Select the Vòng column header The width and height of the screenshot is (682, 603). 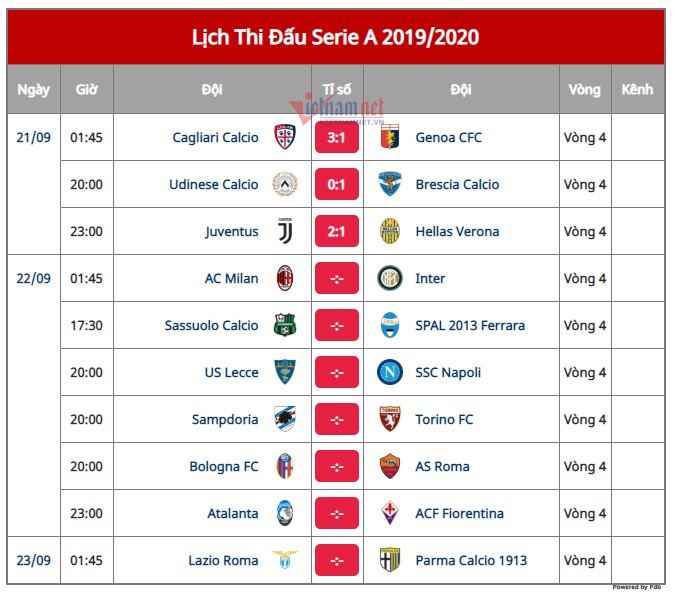[585, 90]
